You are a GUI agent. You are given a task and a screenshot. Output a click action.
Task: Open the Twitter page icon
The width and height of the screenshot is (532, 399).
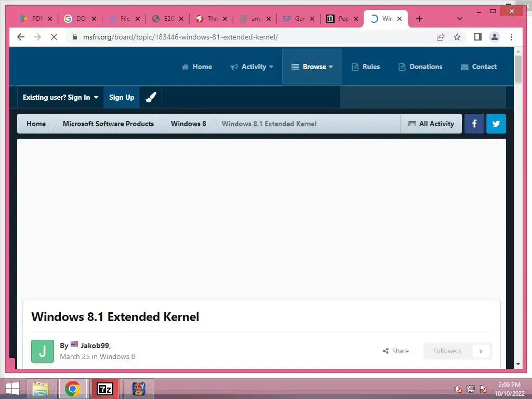[x=496, y=124]
